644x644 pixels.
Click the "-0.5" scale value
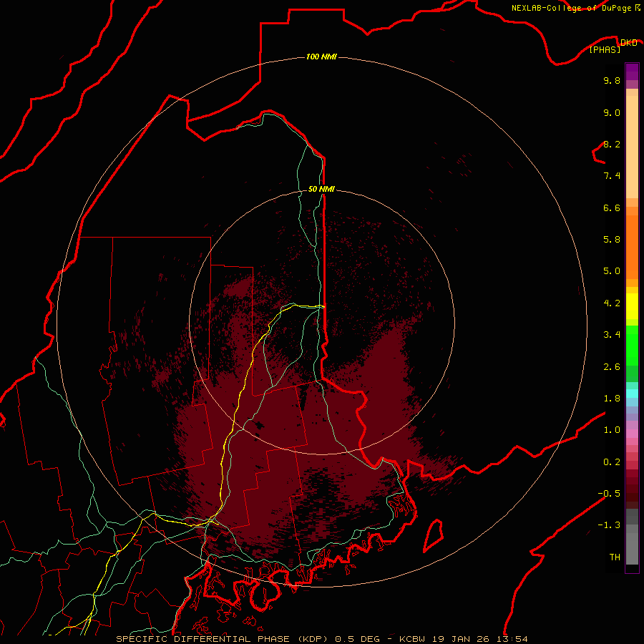point(609,494)
